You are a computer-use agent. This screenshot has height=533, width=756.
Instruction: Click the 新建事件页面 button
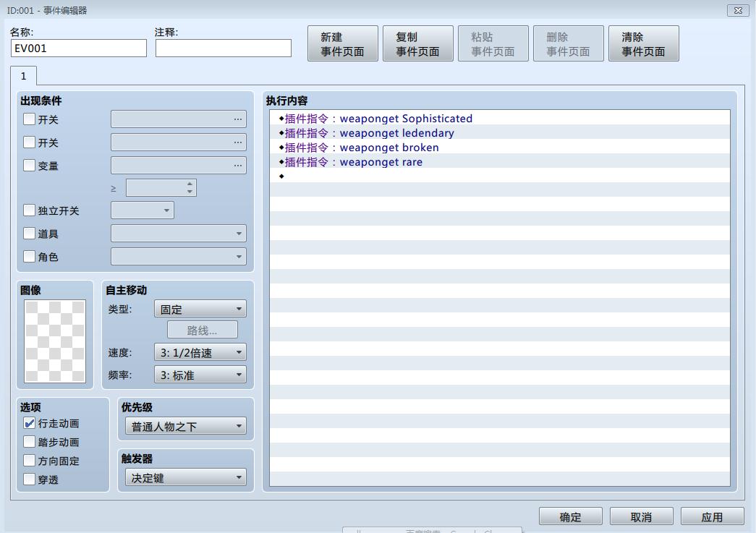pyautogui.click(x=343, y=44)
